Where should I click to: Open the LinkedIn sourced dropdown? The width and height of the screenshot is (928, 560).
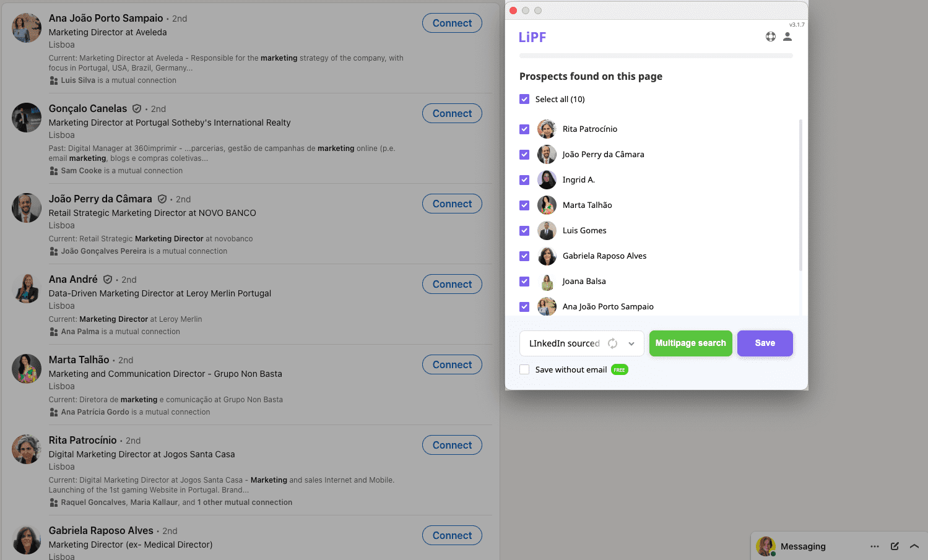[631, 343]
